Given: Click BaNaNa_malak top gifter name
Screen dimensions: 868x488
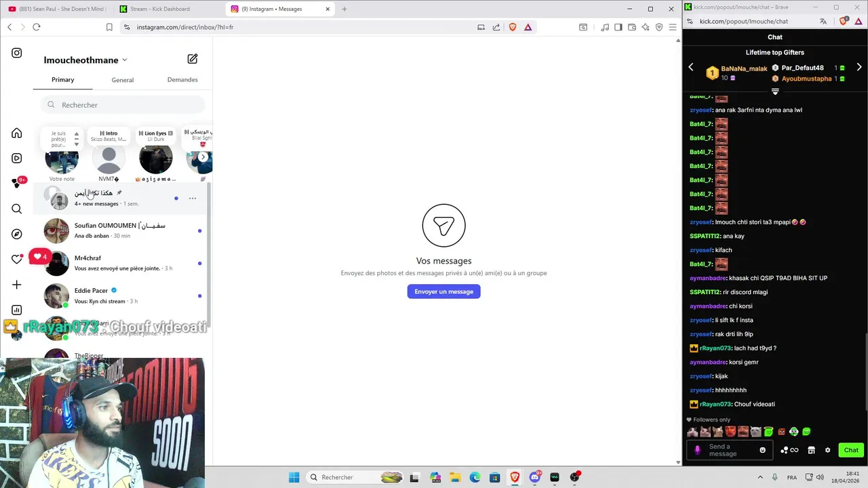Looking at the screenshot, I should [x=744, y=68].
